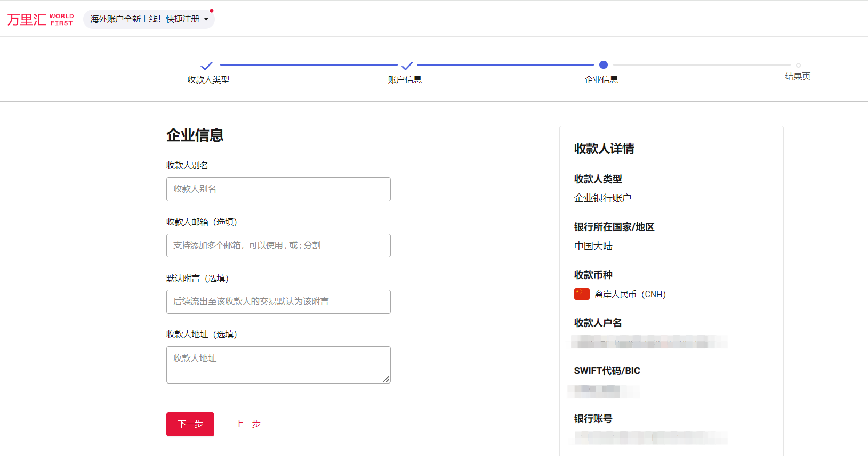Click the red notification dot on banner
Viewport: 868px width, 456px height.
(212, 11)
